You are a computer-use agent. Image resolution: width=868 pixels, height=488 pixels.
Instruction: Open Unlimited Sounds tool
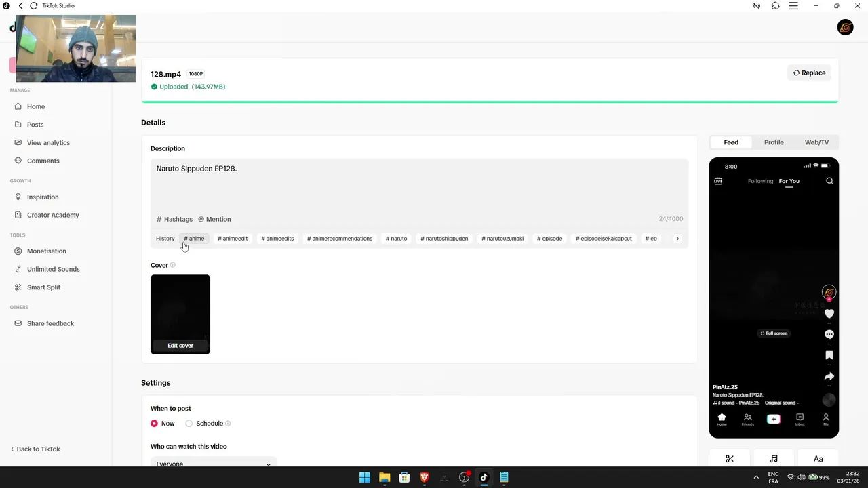(53, 269)
